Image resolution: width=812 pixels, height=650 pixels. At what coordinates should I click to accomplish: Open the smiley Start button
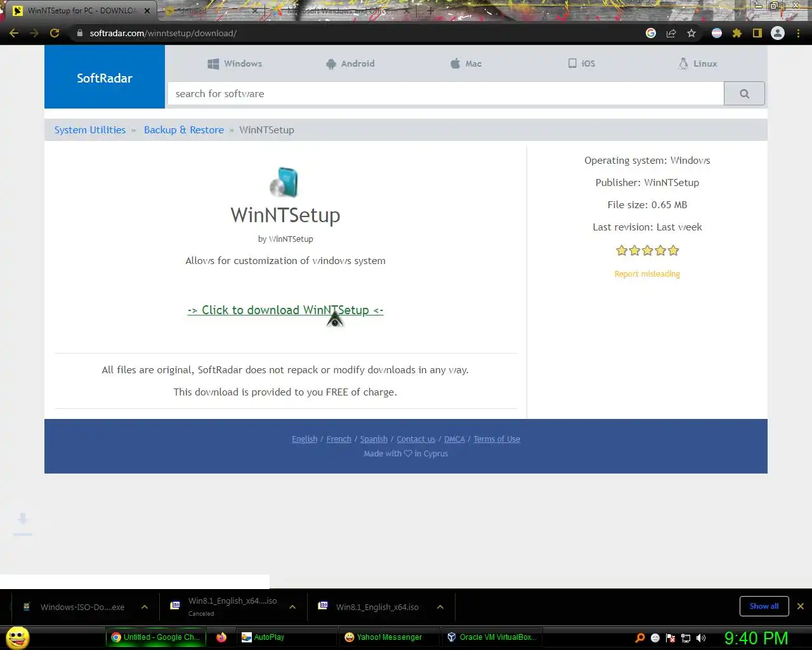[x=18, y=637]
